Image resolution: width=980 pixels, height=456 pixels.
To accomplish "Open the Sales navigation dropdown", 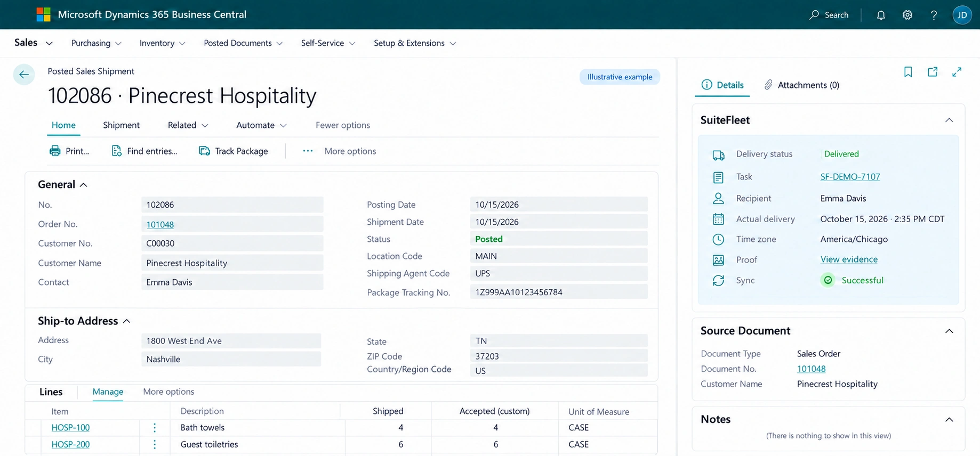I will point(33,43).
